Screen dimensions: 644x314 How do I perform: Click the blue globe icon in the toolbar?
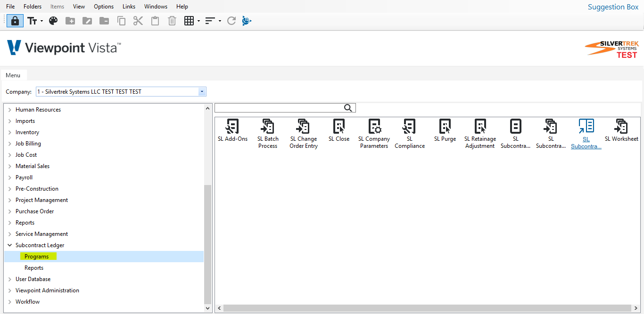(x=247, y=21)
